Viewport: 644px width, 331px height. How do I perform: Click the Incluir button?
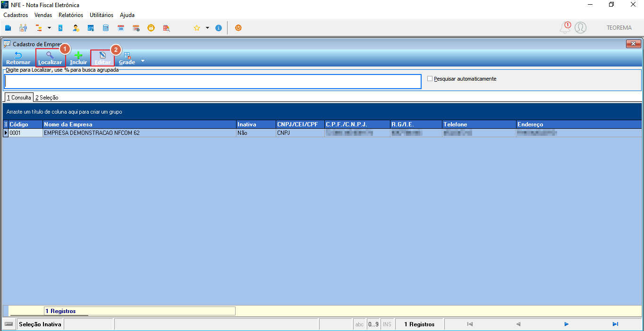(78, 58)
